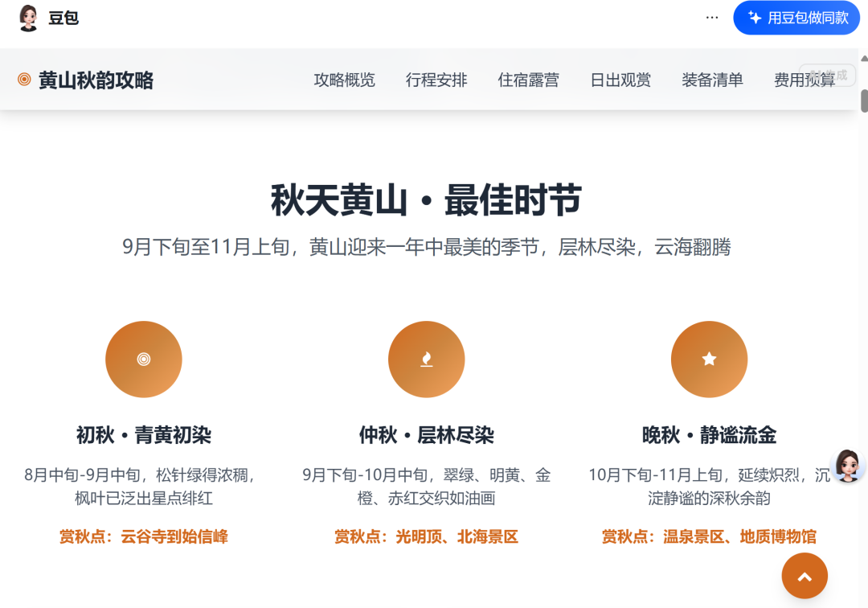Open the three-dot more options menu
The width and height of the screenshot is (868, 608).
(x=710, y=17)
